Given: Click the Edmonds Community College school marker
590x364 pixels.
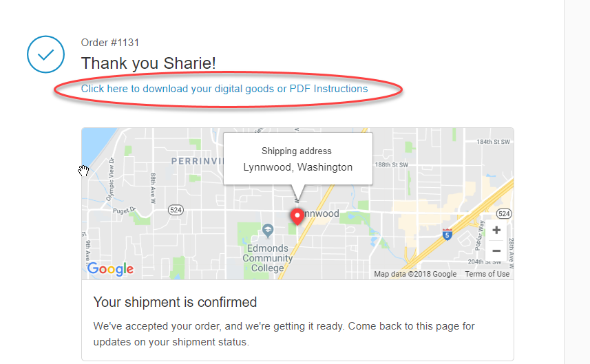Looking at the screenshot, I should (268, 231).
